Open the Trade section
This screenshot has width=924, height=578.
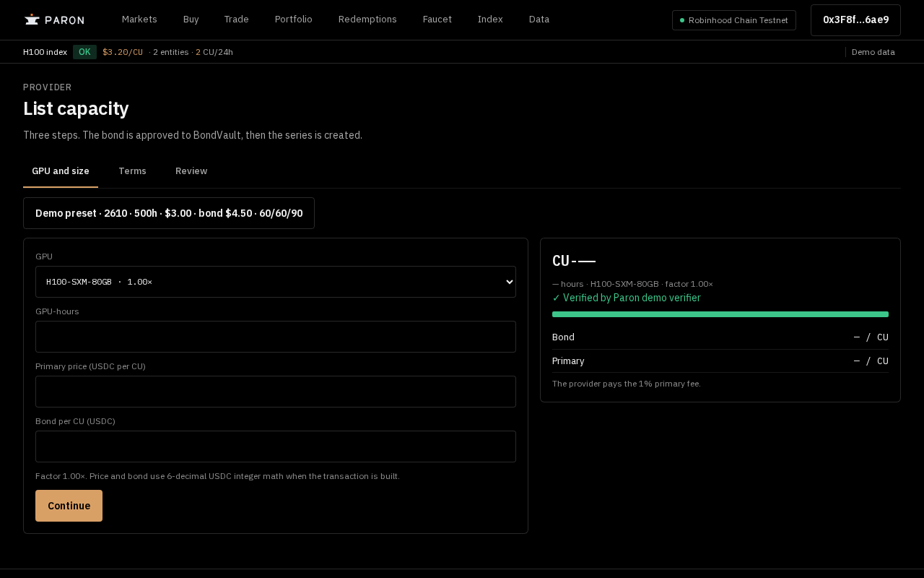tap(236, 20)
